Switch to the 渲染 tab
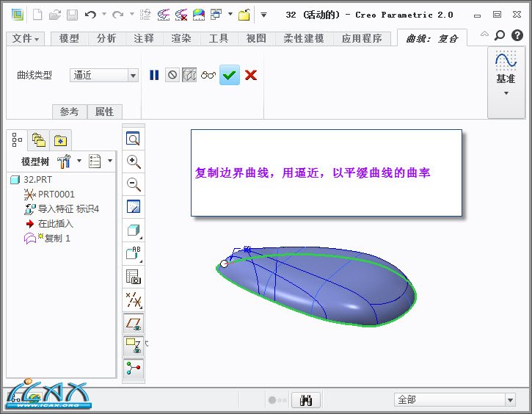 pos(181,38)
